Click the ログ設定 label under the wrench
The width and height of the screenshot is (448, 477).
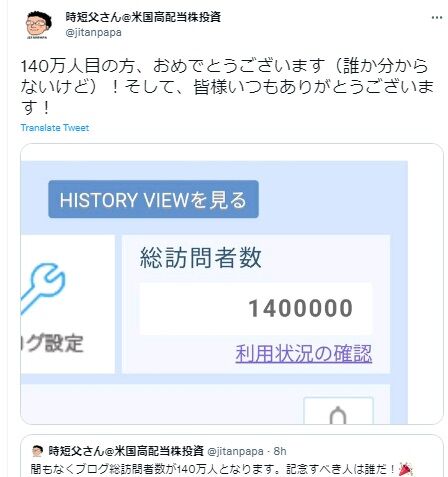point(52,344)
